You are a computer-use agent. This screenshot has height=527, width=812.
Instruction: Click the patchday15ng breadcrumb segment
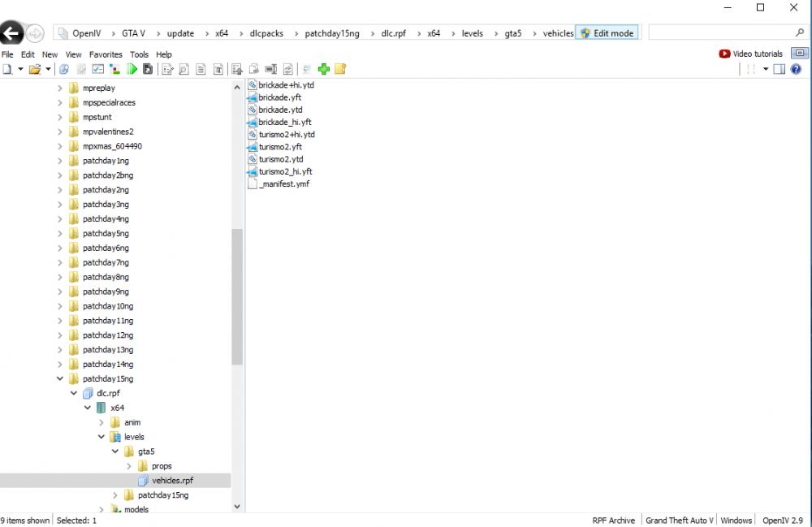332,33
